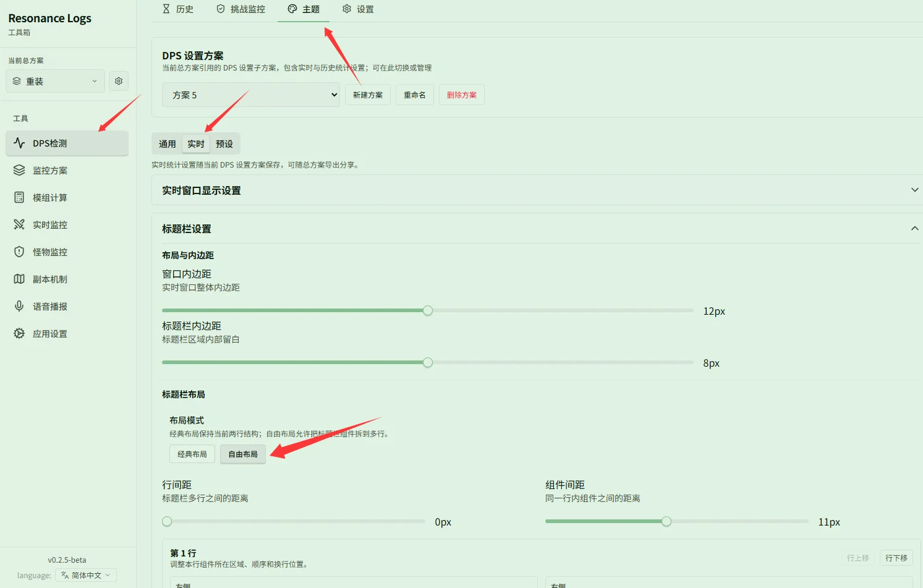This screenshot has height=588, width=923.
Task: Click the 历史 hourglass icon
Action: coord(166,9)
